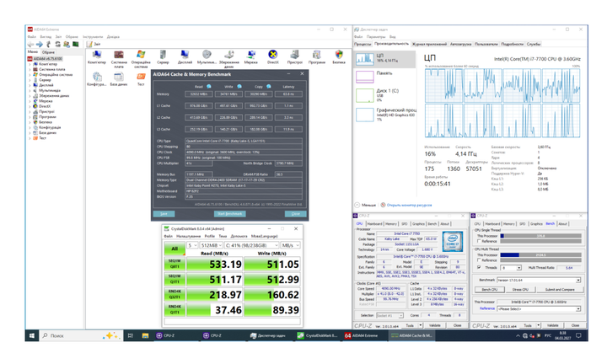Click Save button in AIDA64 benchmark window
607x364 pixels.
coord(164,213)
